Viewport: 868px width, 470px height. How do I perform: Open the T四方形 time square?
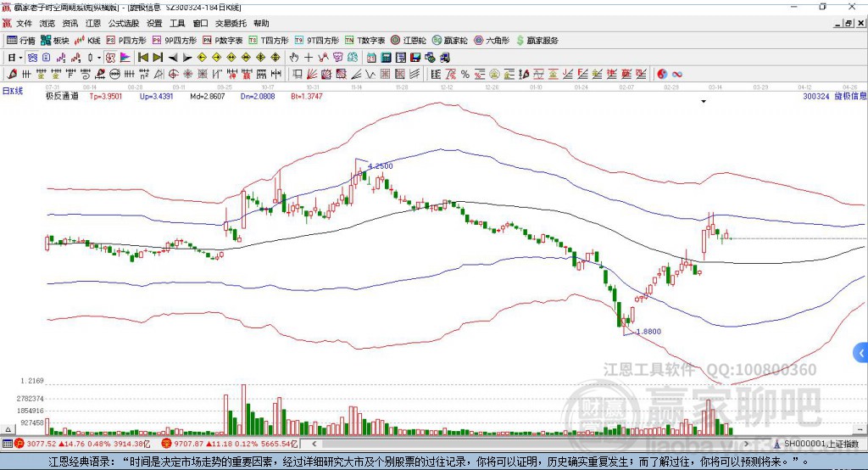click(x=269, y=41)
